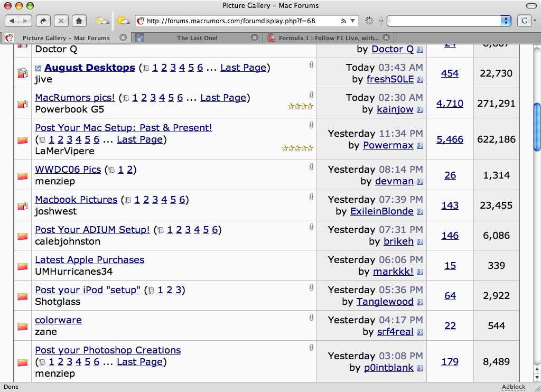This screenshot has width=541, height=392.
Task: View last poster devman's profile
Action: [x=394, y=181]
